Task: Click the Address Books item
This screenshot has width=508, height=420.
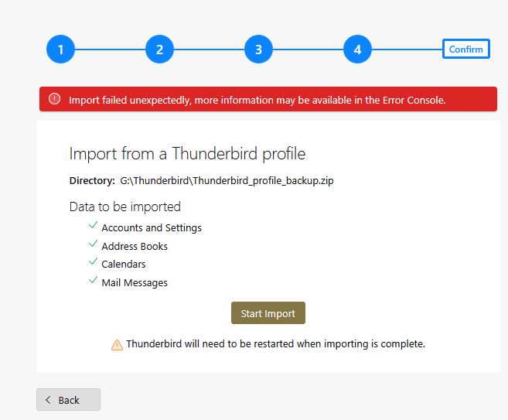Action: 135,246
